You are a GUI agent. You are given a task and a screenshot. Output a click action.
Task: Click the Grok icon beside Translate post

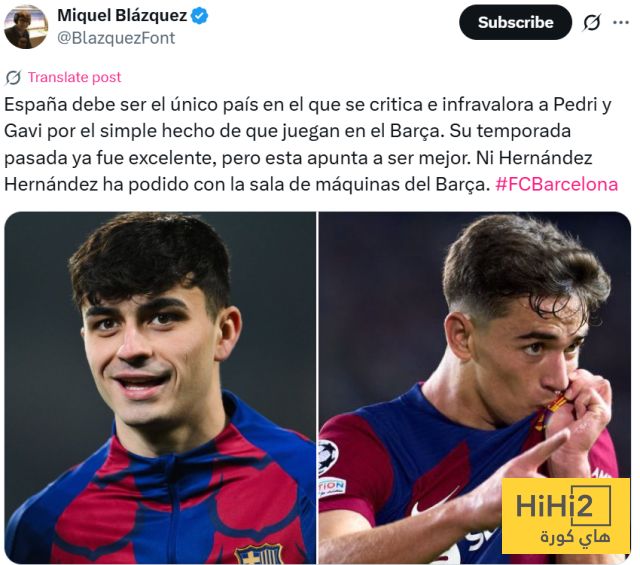tap(13, 78)
